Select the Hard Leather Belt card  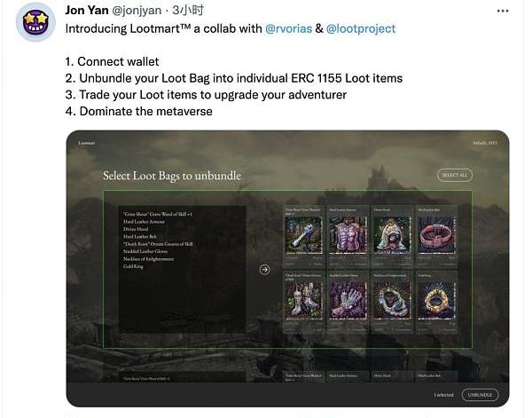436,237
